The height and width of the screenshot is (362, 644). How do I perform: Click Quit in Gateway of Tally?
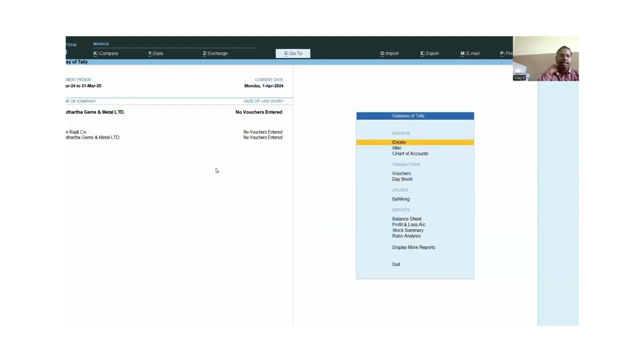396,264
